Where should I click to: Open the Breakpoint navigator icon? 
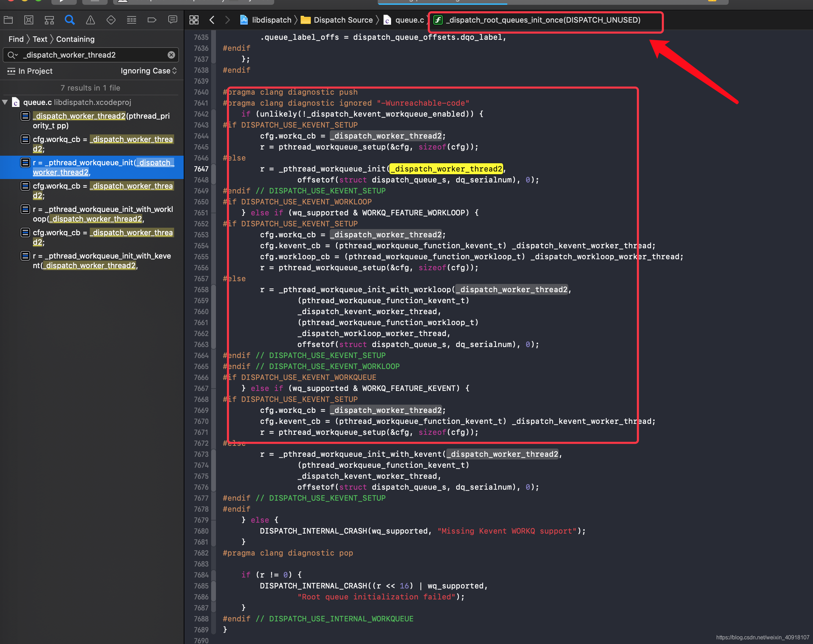152,20
